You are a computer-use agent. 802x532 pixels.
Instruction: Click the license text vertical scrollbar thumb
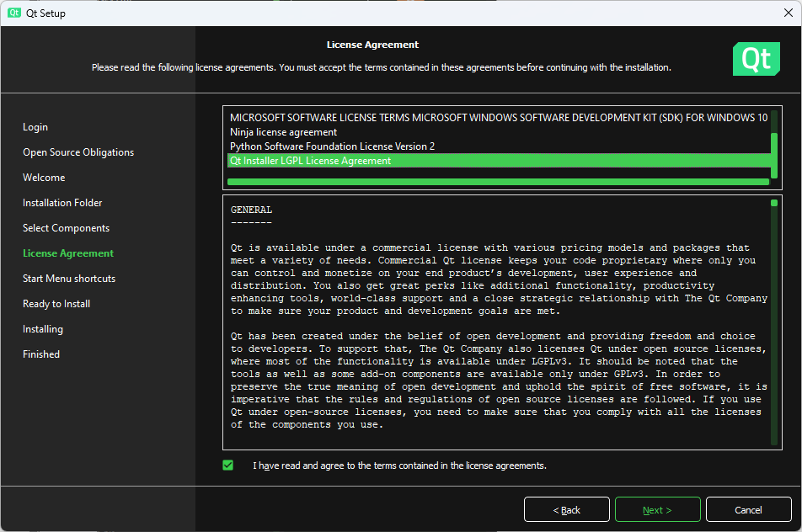[774, 203]
